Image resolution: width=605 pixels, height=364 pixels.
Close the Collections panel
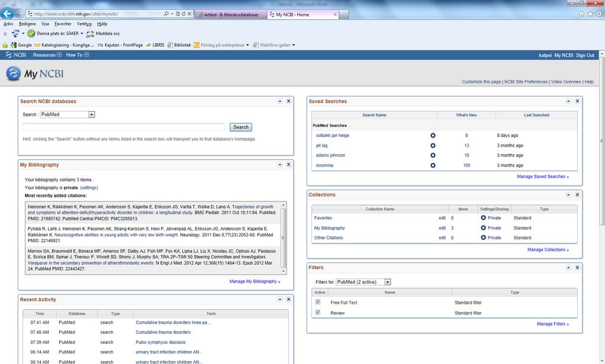(577, 194)
